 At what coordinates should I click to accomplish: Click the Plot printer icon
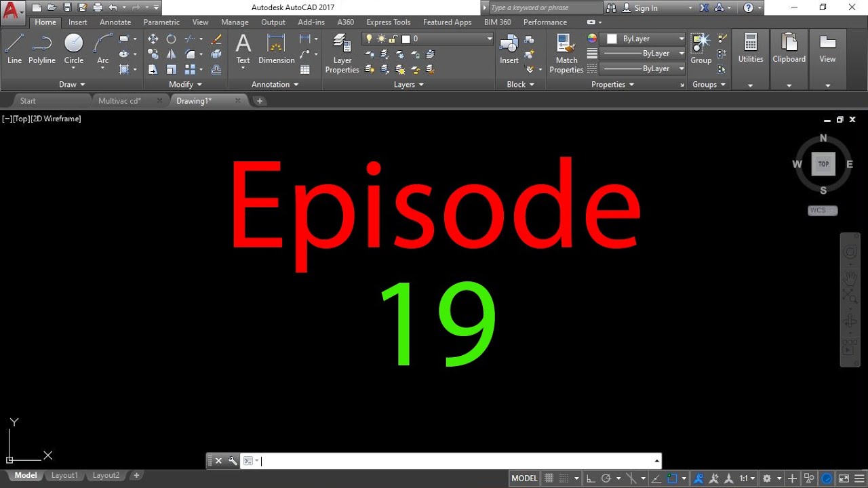(98, 7)
